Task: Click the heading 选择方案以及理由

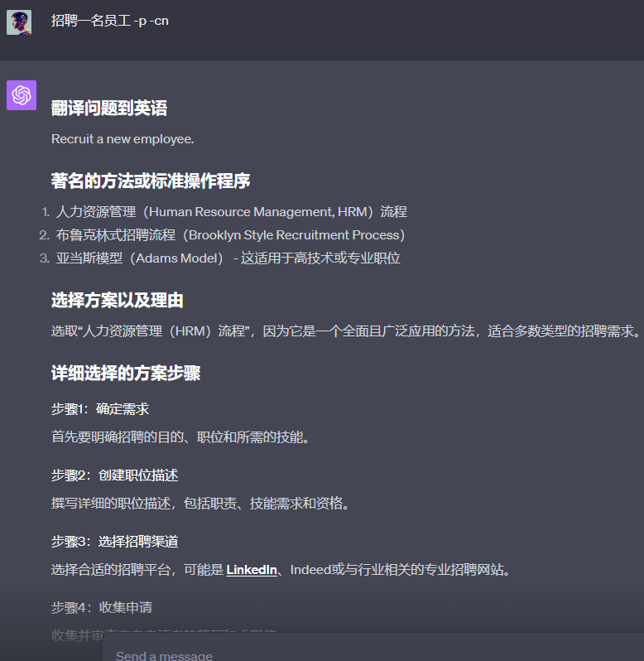Action: (x=118, y=300)
